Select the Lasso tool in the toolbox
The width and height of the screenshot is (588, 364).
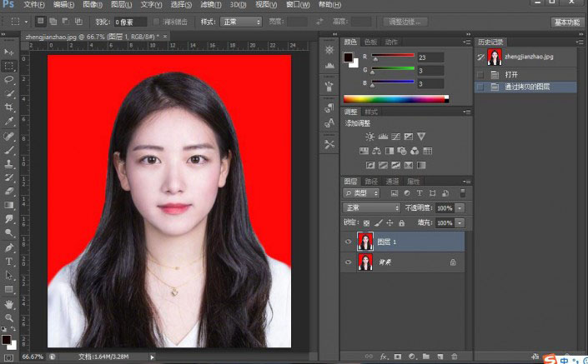pyautogui.click(x=9, y=79)
